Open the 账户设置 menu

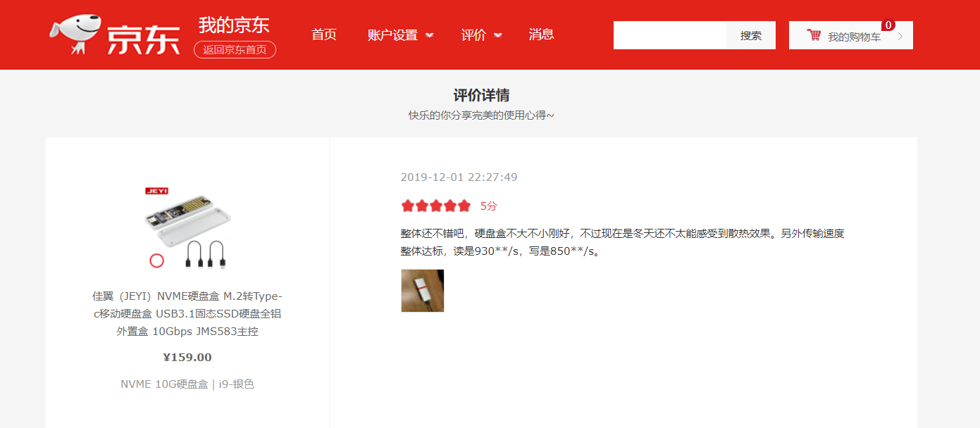pyautogui.click(x=393, y=34)
